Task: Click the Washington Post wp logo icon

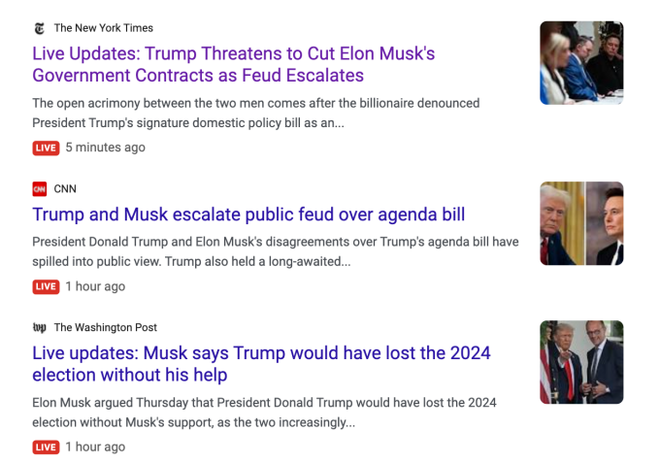Action: tap(40, 327)
